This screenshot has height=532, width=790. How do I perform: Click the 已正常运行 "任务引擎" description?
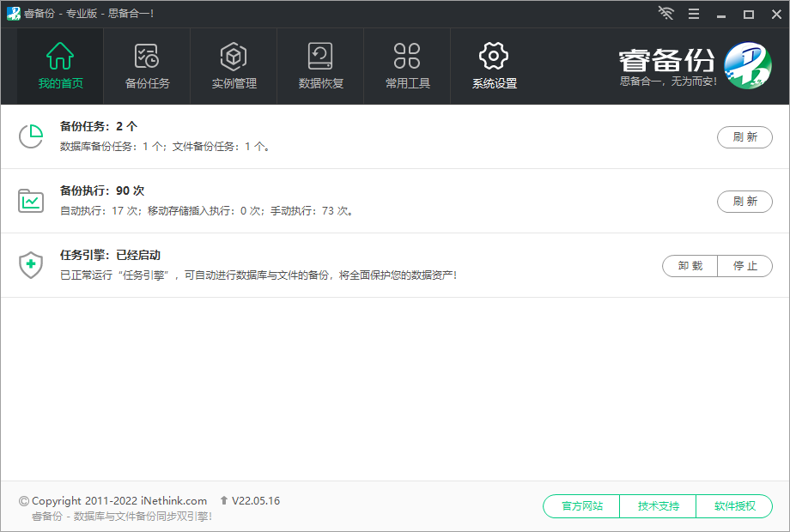[x=258, y=275]
